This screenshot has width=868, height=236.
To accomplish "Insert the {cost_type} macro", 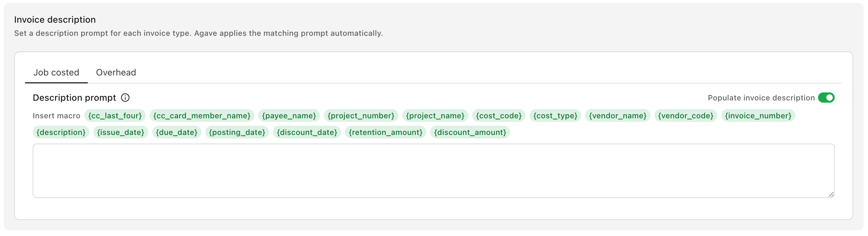I will [x=555, y=116].
